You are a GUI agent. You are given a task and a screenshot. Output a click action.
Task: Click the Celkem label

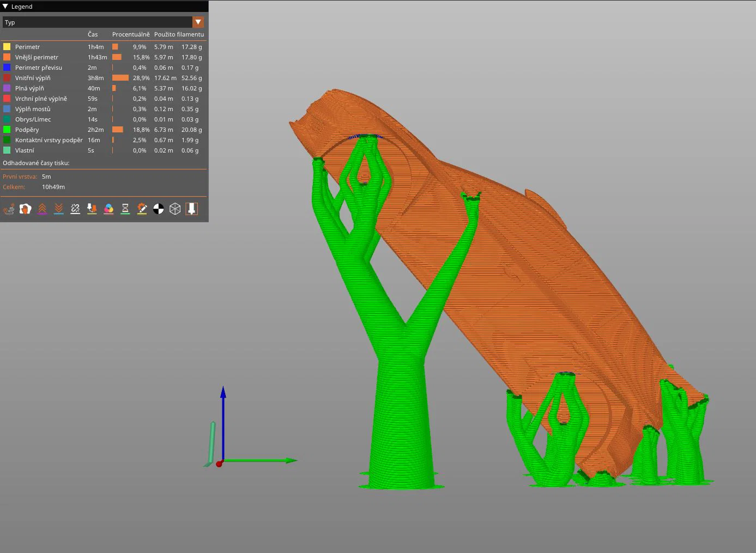(x=14, y=187)
